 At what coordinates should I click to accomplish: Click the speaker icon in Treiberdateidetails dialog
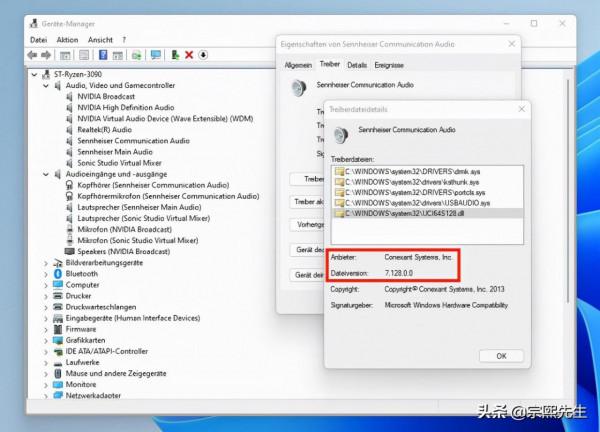[340, 134]
